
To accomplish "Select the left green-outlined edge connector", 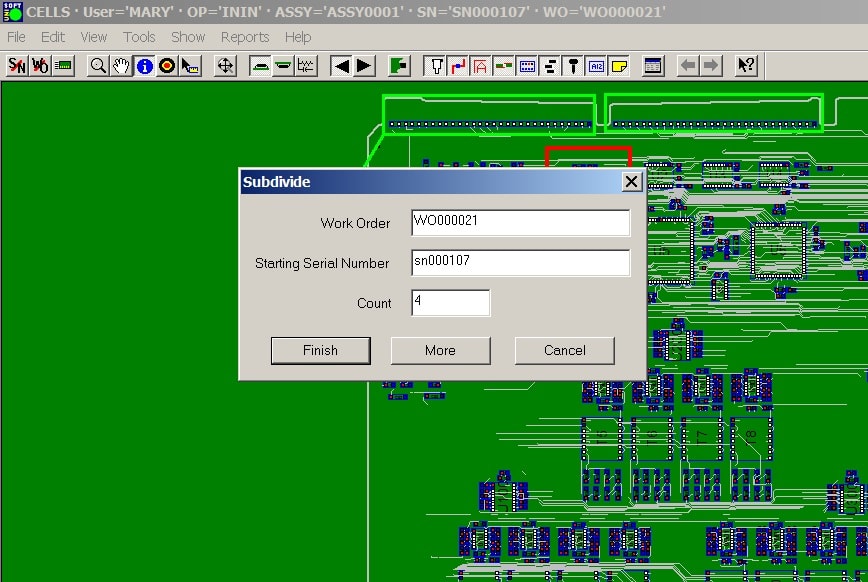I will [x=489, y=115].
